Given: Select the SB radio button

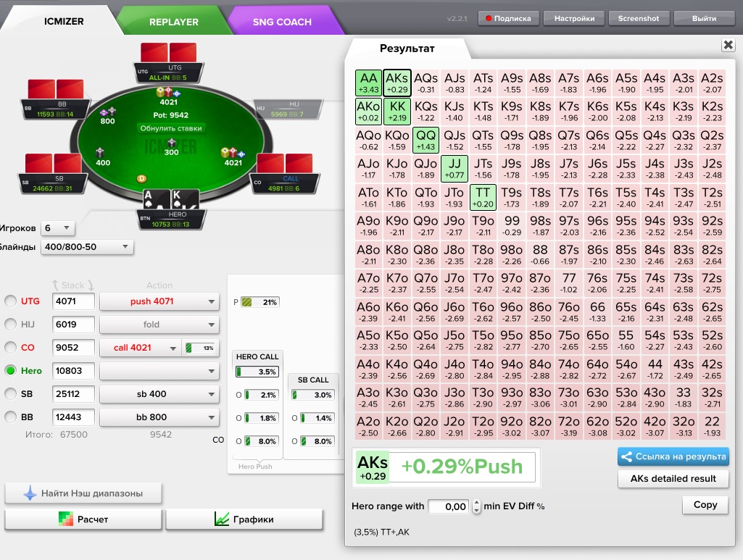Looking at the screenshot, I should click(10, 394).
